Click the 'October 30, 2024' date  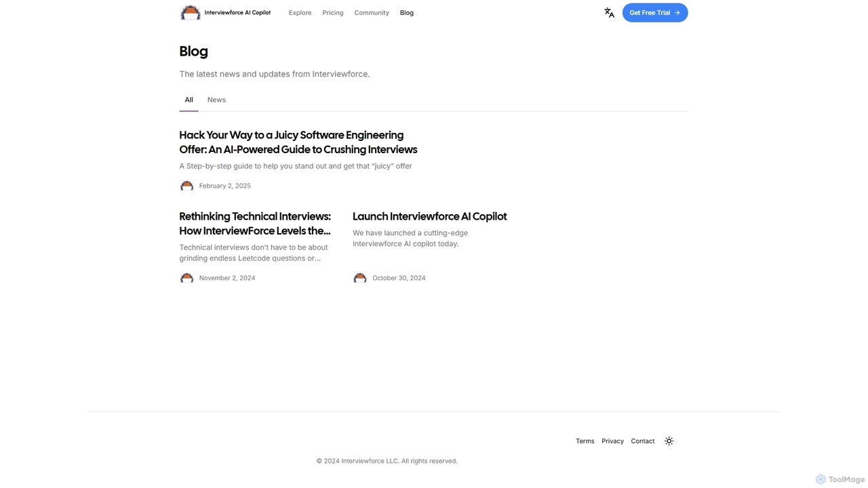tap(399, 278)
